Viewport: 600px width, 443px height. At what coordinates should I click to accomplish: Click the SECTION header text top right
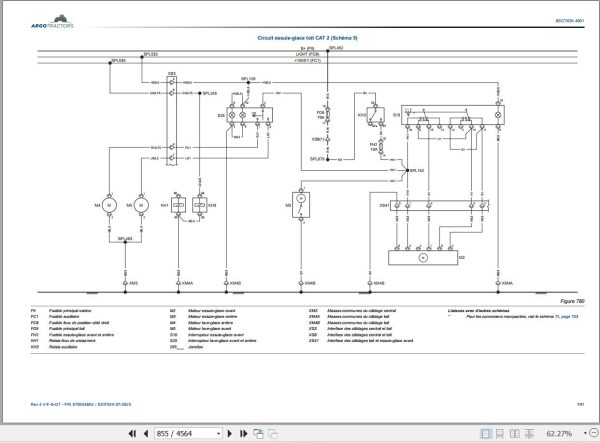click(570, 21)
